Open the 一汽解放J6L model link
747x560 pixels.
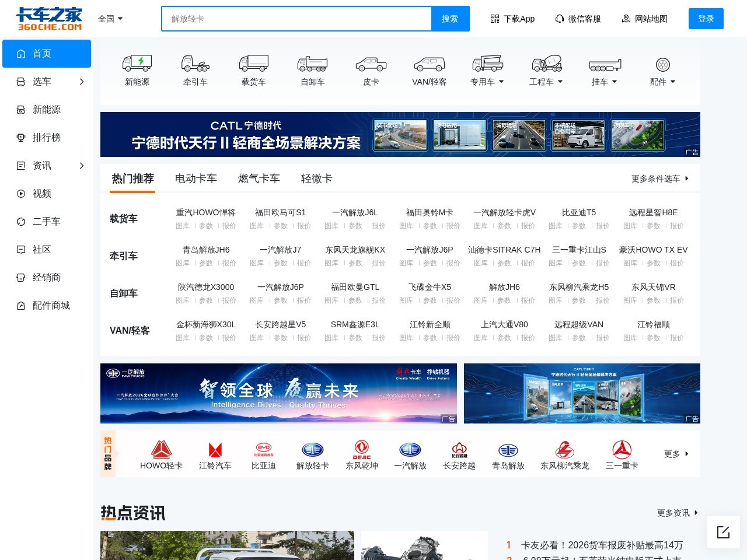point(355,212)
